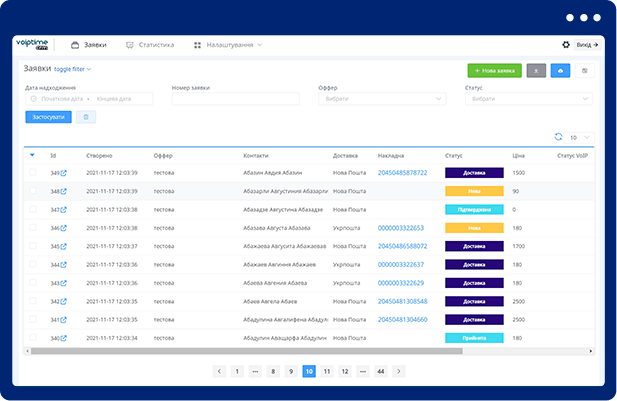Select checkbox for order 343
Viewport: 617px width, 401px height.
coord(33,283)
